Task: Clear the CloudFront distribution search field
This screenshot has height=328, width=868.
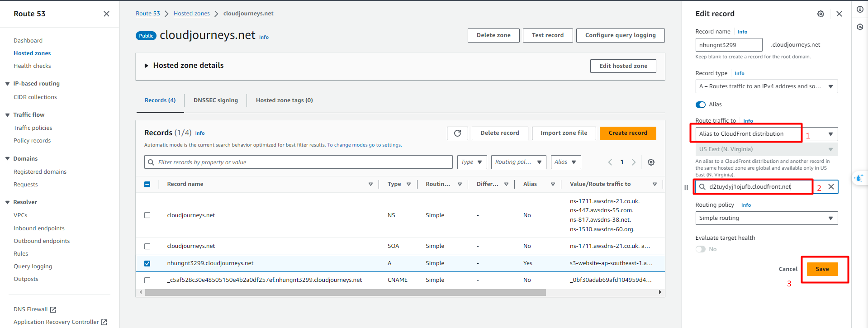Action: (831, 186)
